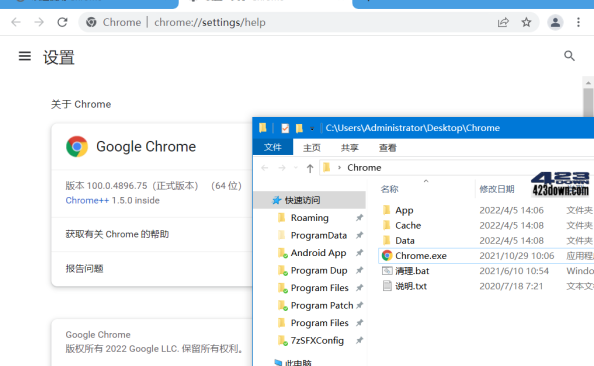The width and height of the screenshot is (594, 366).
Task: Reload the settings page
Action: (63, 22)
